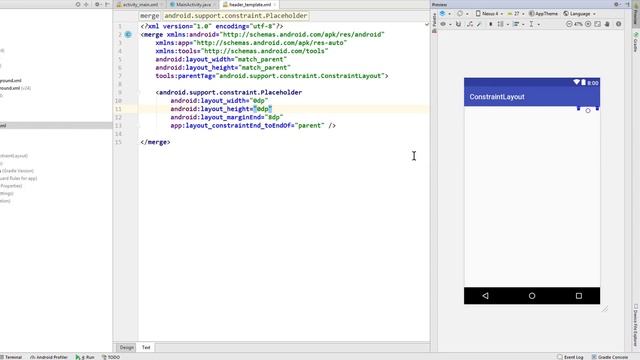Close the header_template.xml tab
The width and height of the screenshot is (640, 360).
click(275, 4)
